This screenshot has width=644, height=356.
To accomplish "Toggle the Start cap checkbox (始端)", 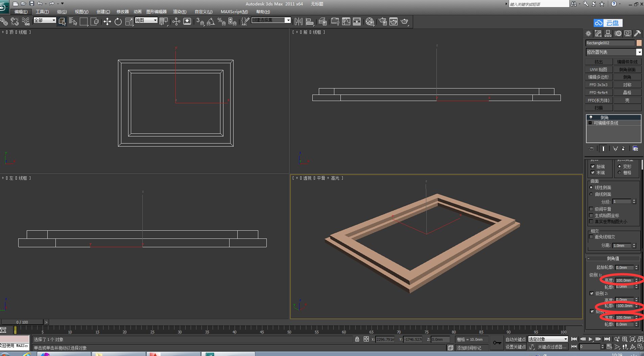I will (x=593, y=166).
